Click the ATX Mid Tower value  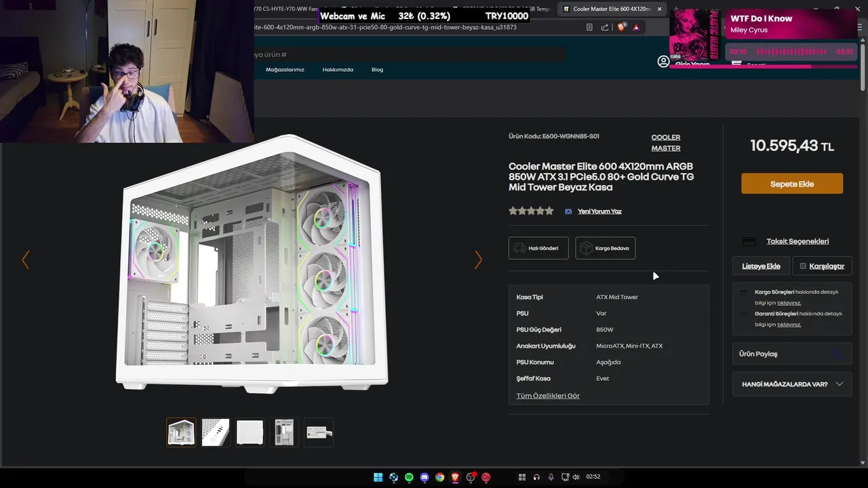(x=617, y=297)
